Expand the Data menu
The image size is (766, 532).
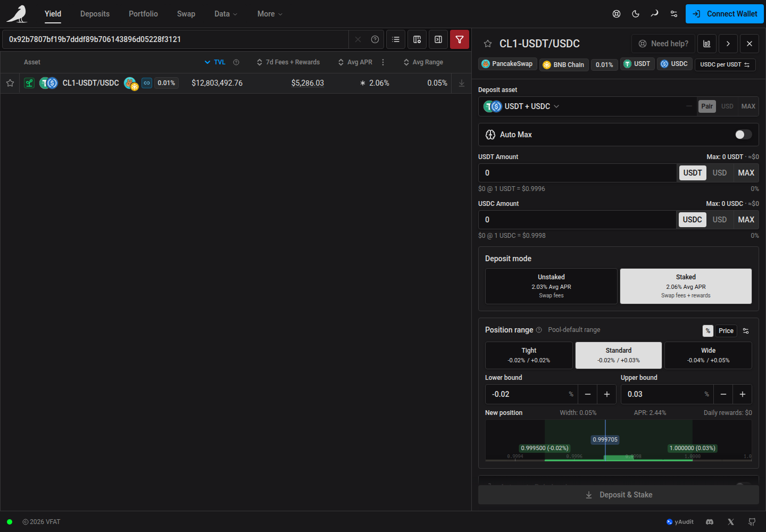[226, 14]
